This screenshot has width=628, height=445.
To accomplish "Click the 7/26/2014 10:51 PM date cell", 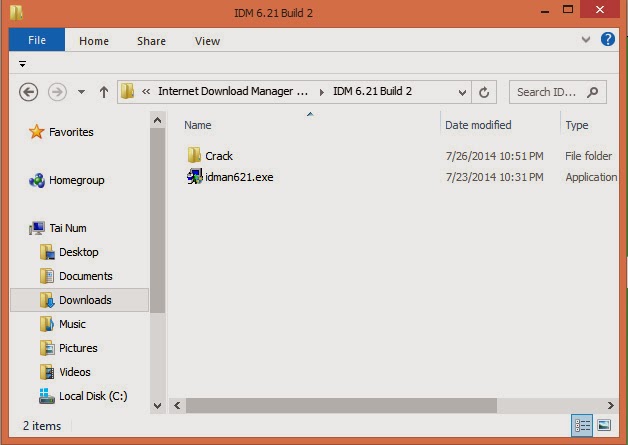I will point(495,156).
